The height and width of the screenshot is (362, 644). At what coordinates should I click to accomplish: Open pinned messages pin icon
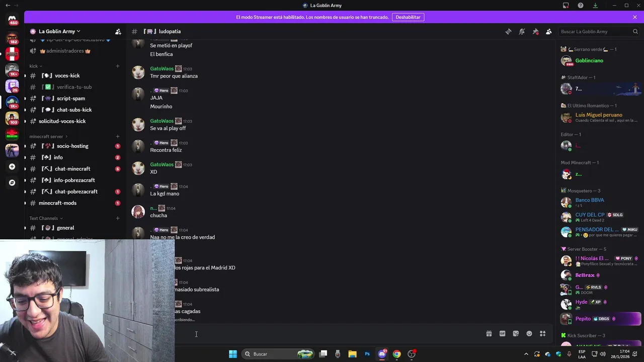535,31
